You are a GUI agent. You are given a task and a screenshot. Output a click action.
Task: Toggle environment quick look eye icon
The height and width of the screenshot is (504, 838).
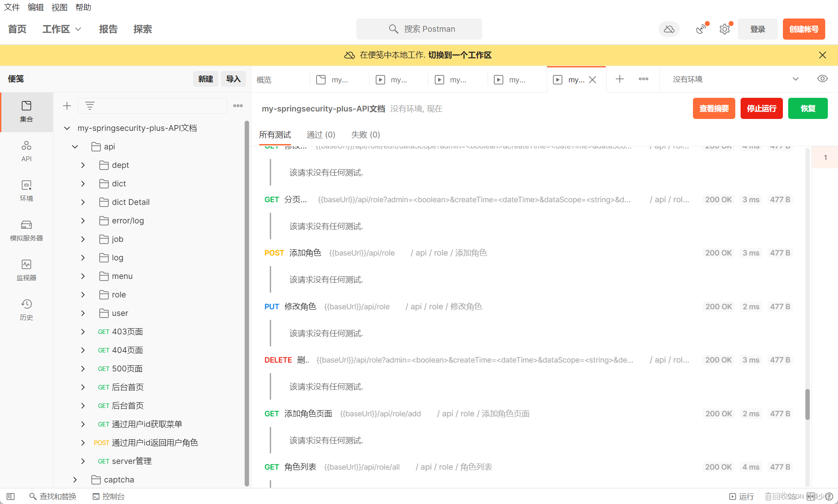coord(823,79)
